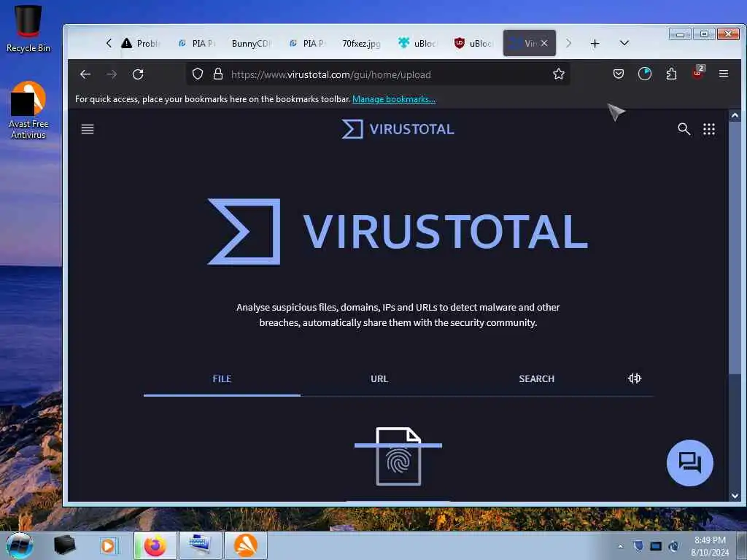The height and width of the screenshot is (560, 747).
Task: Select the FILE tab on VirusTotal
Action: coord(222,379)
